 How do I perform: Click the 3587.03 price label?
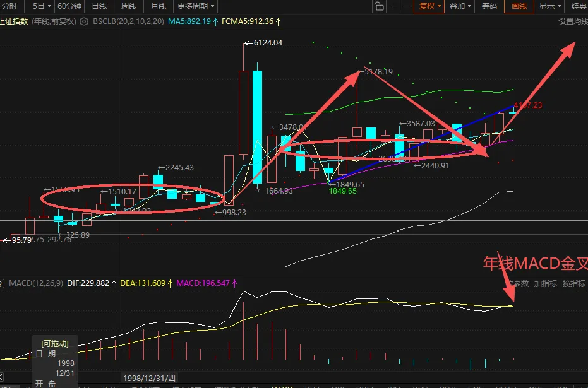click(x=421, y=124)
